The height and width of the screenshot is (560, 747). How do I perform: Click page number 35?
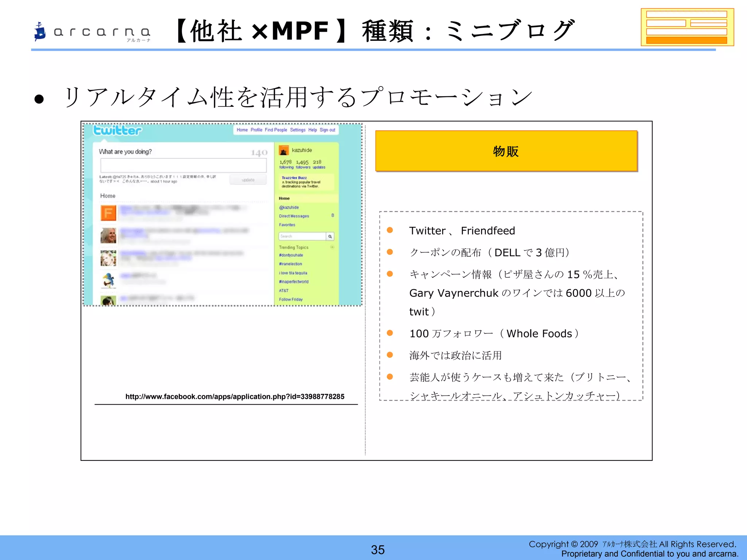point(378,549)
